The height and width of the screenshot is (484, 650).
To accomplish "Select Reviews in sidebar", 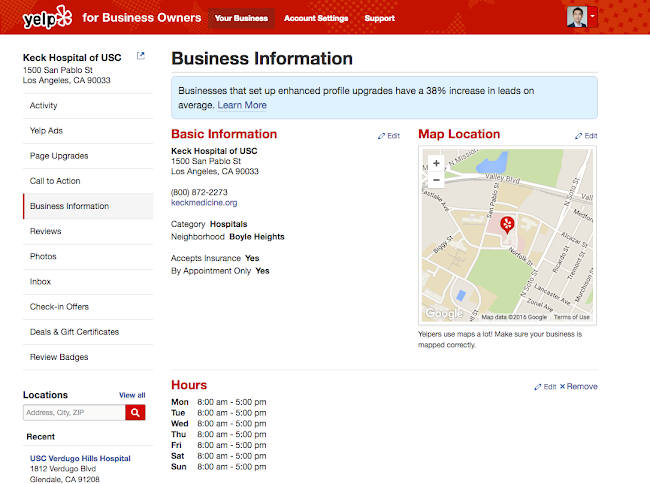I will (88, 231).
